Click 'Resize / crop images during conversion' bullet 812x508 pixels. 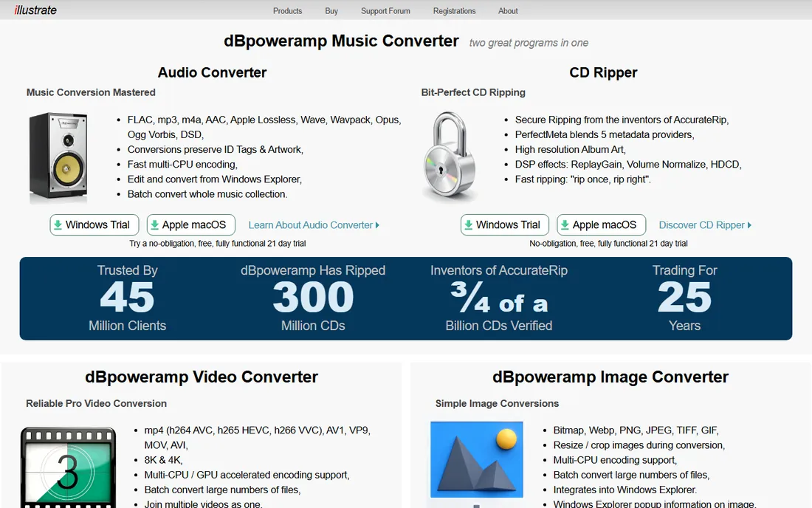639,445
